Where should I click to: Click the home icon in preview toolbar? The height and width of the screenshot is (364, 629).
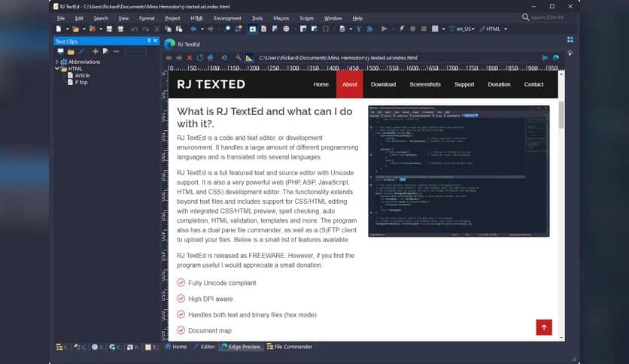[x=210, y=58]
